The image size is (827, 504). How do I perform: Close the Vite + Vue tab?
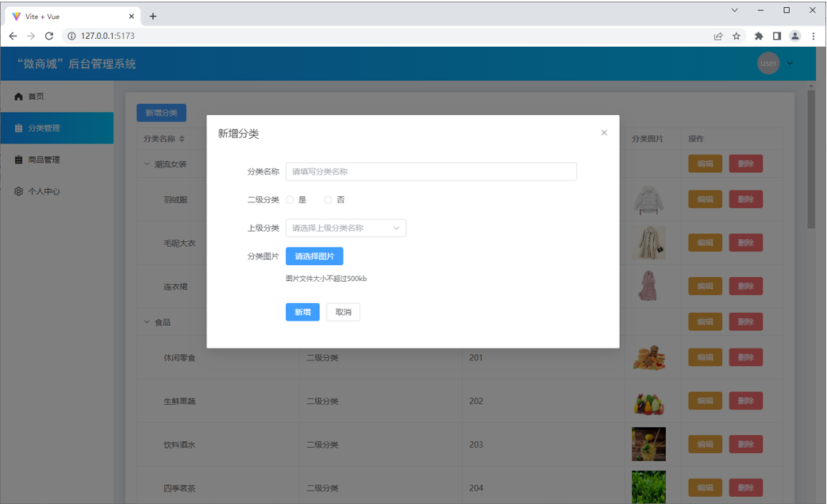(131, 17)
